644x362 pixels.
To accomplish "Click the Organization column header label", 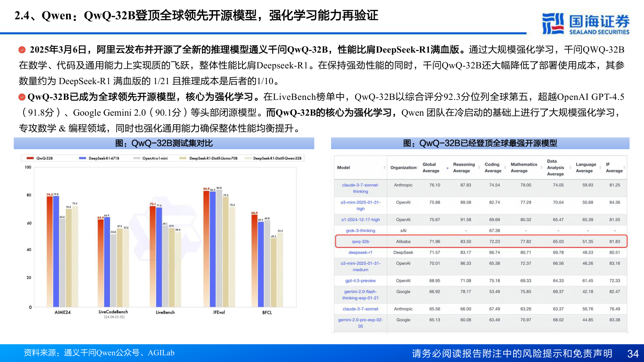I will tap(403, 168).
